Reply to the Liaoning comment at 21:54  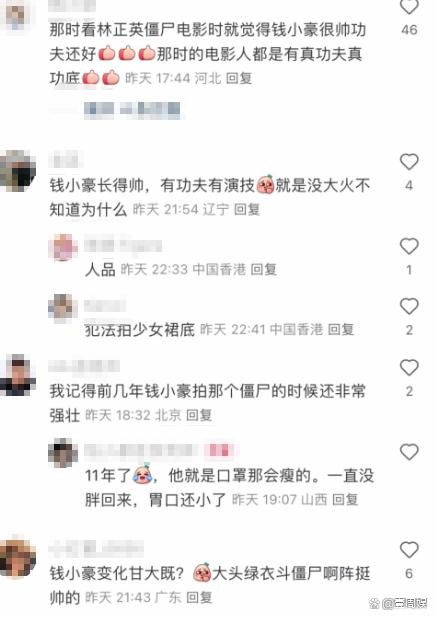(247, 209)
